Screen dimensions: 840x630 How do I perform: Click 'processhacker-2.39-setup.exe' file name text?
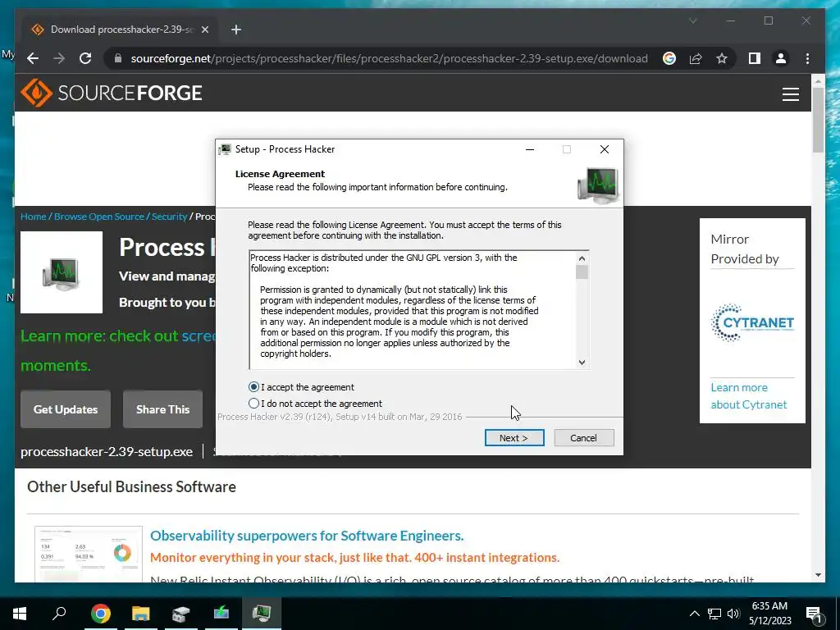107,452
